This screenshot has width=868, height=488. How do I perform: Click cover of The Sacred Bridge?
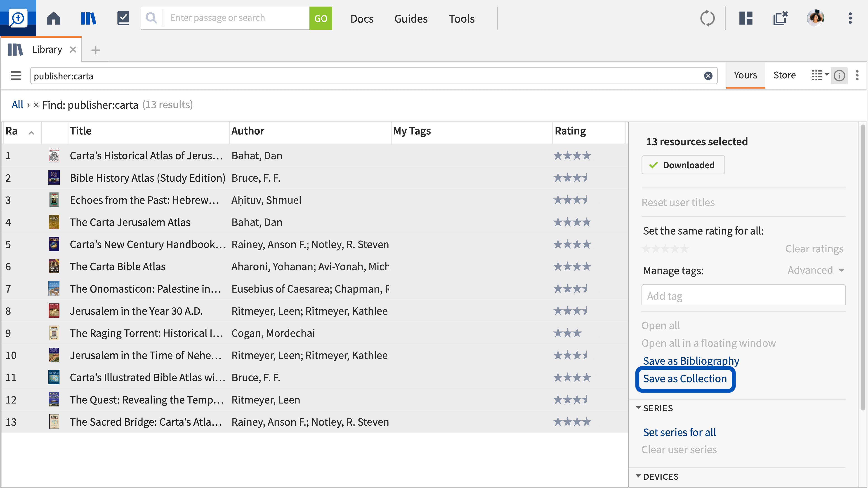click(54, 422)
